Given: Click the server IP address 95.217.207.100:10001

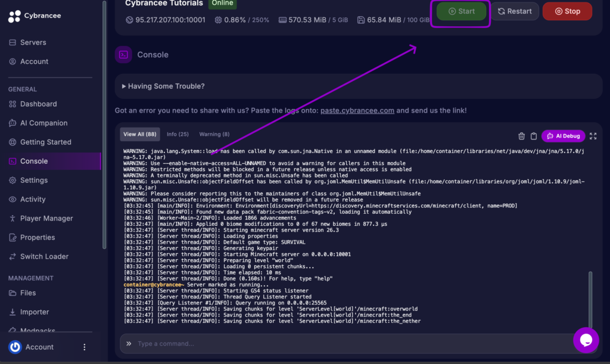Looking at the screenshot, I should click(170, 20).
